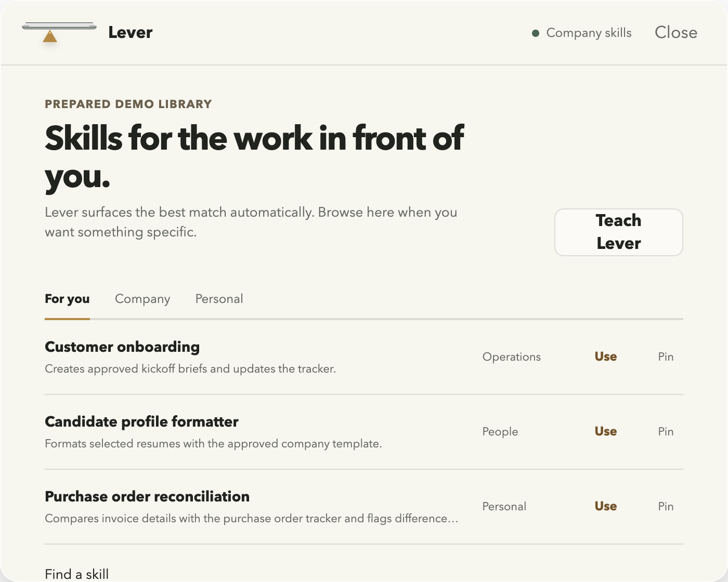Pin the Purchase order reconciliation skill
Viewport: 728px width, 582px height.
[x=666, y=506]
